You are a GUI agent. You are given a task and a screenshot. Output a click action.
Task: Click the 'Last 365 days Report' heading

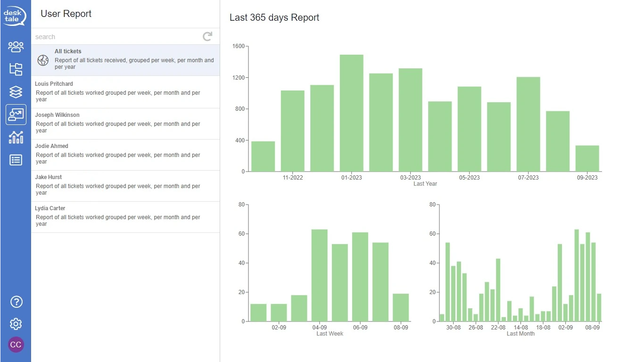(x=274, y=17)
